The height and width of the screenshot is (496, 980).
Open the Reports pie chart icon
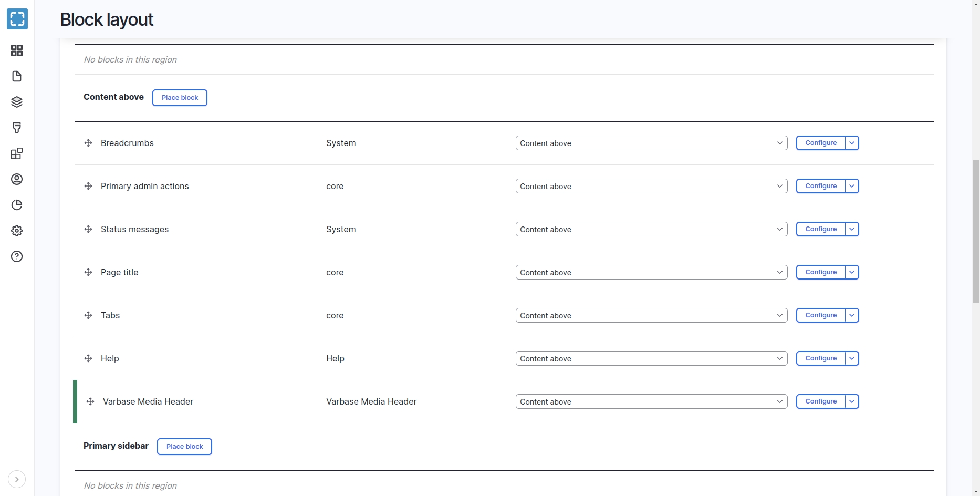click(x=17, y=205)
